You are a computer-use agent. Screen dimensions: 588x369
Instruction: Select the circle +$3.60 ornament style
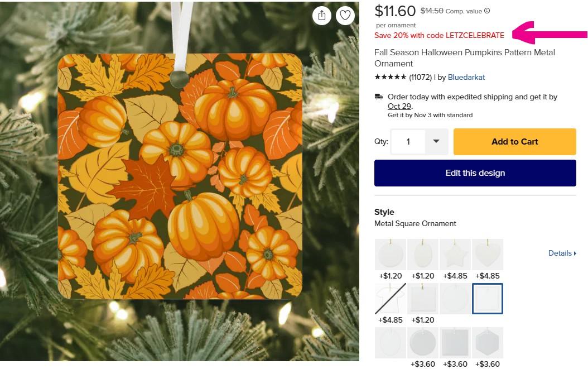(x=423, y=343)
